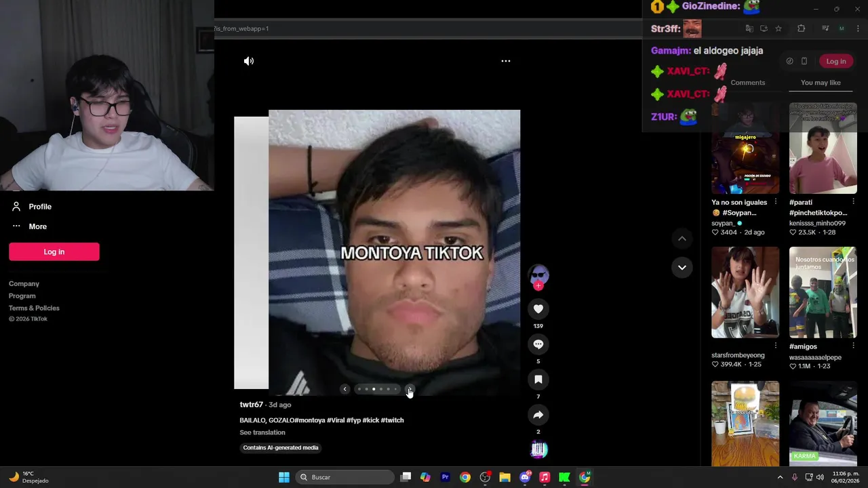Share the video with the arrow icon
This screenshot has height=488, width=868.
(x=538, y=415)
